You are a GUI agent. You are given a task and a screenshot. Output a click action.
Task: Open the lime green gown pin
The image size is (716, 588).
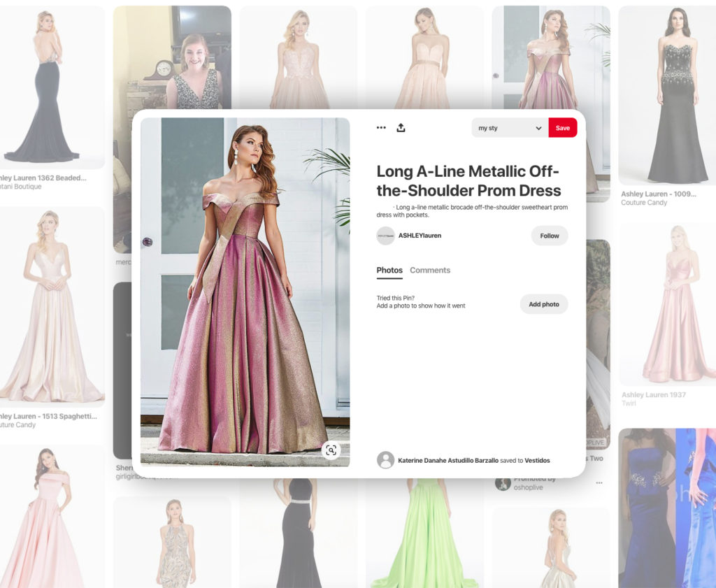click(424, 533)
